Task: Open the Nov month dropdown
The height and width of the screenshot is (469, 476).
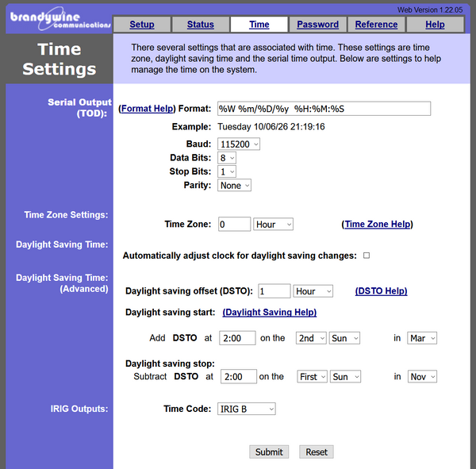Action: tap(422, 377)
